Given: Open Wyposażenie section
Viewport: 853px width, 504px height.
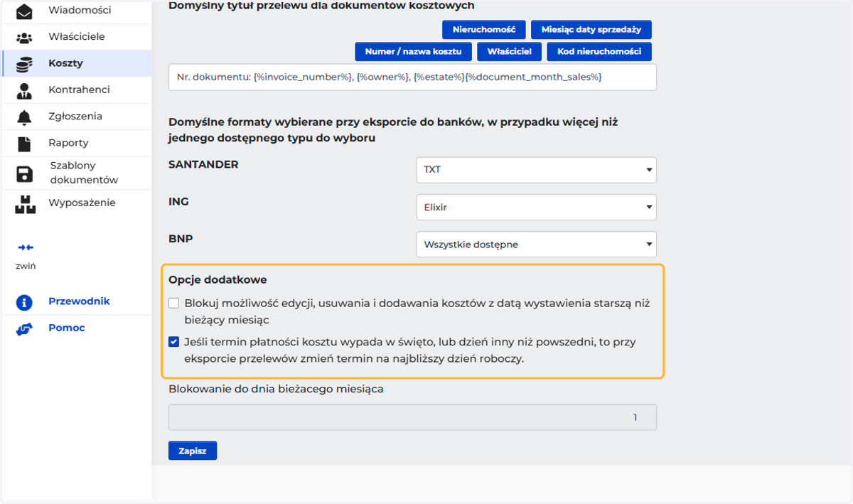Looking at the screenshot, I should click(x=82, y=203).
